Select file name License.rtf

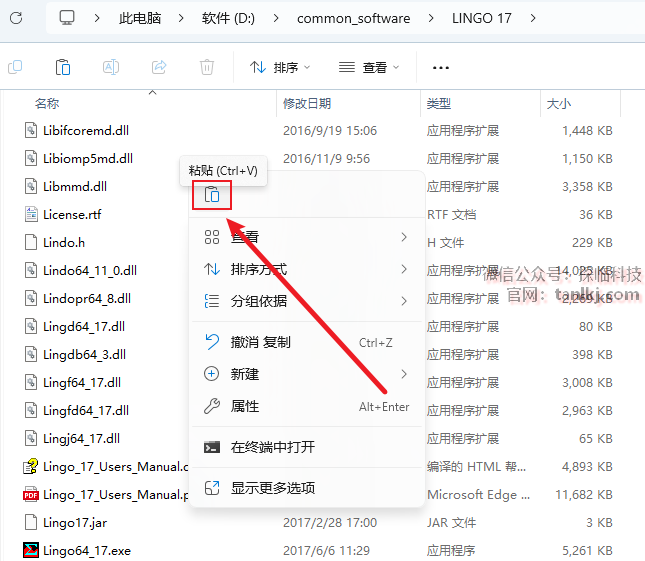[72, 214]
